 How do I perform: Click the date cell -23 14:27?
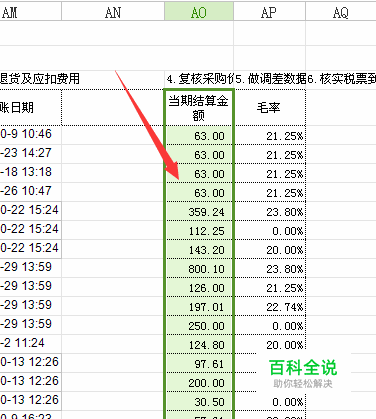pos(31,153)
